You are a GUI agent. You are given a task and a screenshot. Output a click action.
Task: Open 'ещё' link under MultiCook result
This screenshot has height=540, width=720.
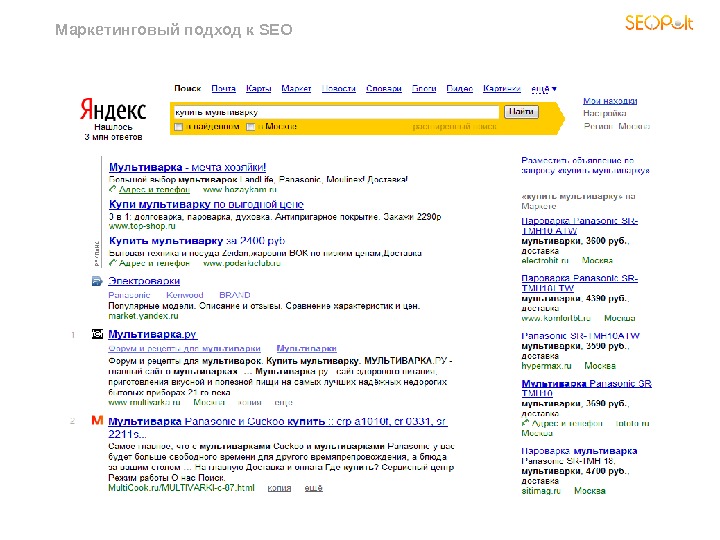(x=314, y=488)
